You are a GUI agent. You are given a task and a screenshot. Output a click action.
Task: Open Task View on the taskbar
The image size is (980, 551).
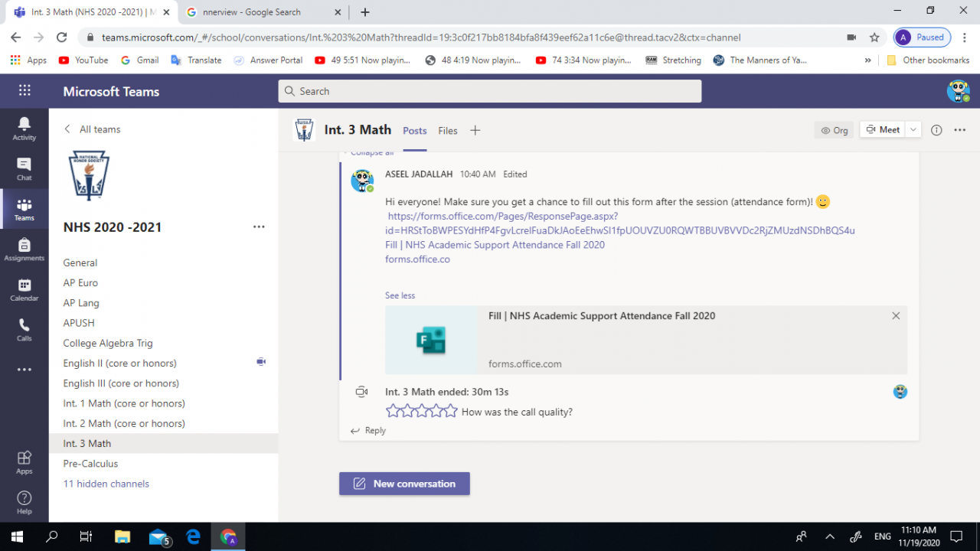tap(87, 536)
